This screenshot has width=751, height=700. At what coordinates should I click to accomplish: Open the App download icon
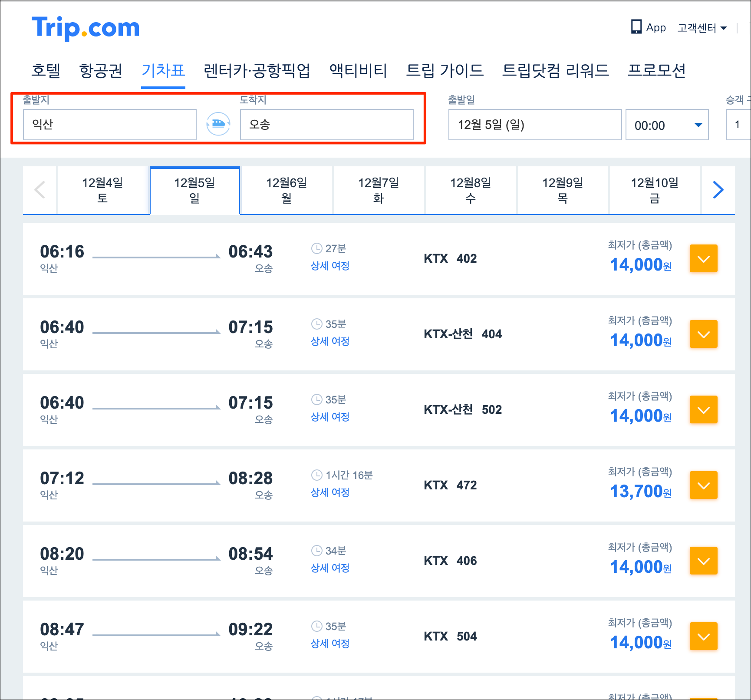[636, 27]
